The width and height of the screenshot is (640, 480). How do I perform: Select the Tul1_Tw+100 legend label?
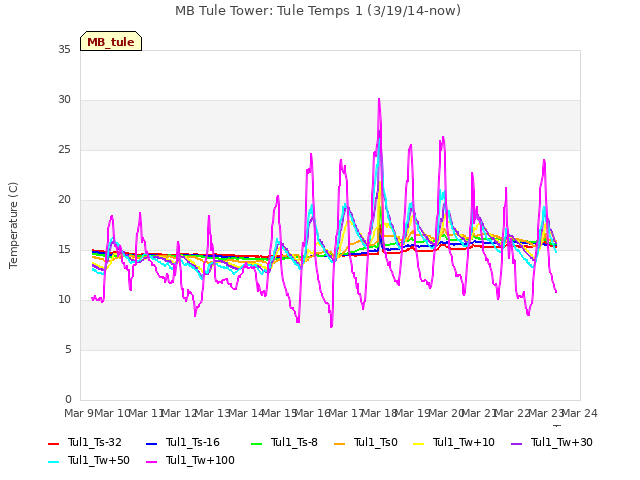click(200, 460)
